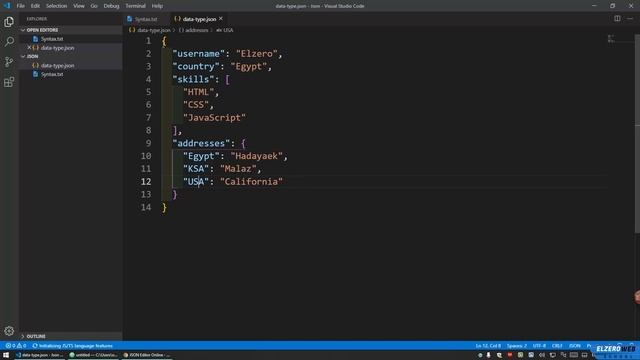This screenshot has width=640, height=360.
Task: Click the volume icon in system tray
Action: pyautogui.click(x=542, y=355)
